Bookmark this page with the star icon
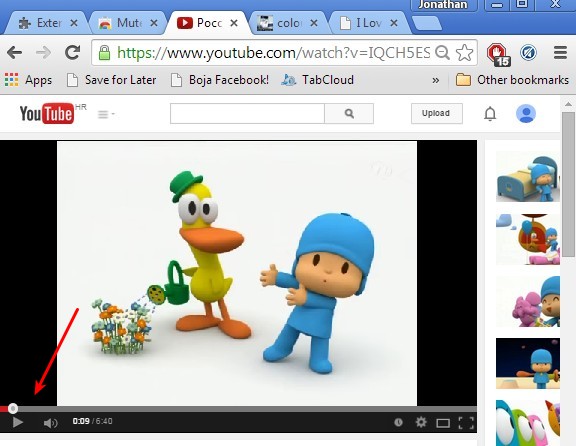 coord(464,53)
